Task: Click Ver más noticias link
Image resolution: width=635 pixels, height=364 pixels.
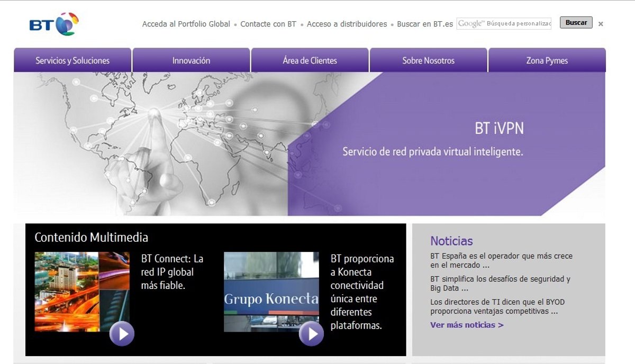Action: click(x=467, y=325)
